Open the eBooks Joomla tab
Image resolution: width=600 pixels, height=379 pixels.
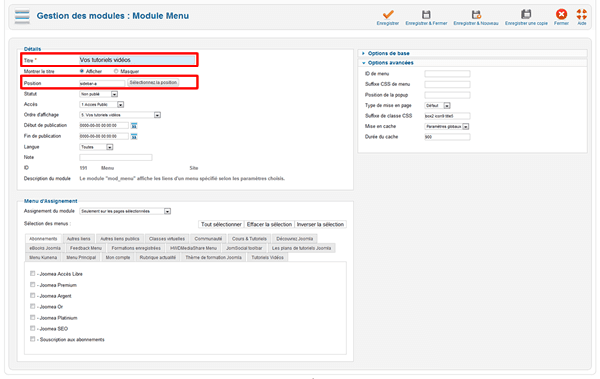(45, 248)
